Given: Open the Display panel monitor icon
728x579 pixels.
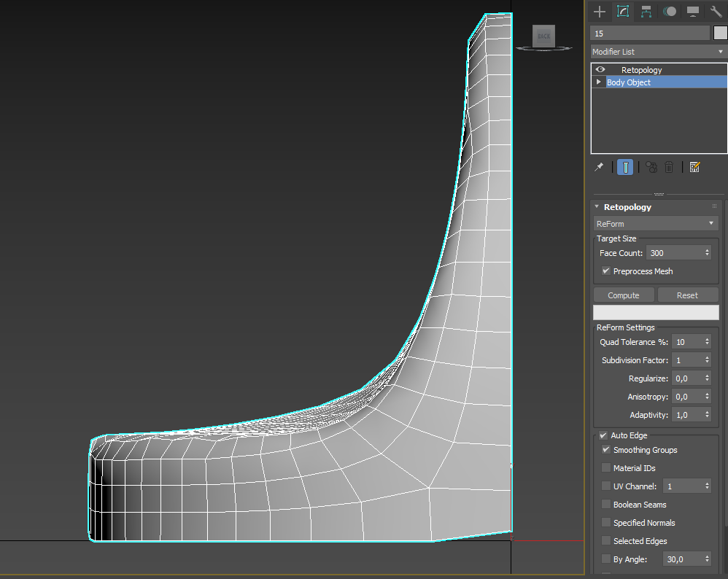Looking at the screenshot, I should pos(692,12).
